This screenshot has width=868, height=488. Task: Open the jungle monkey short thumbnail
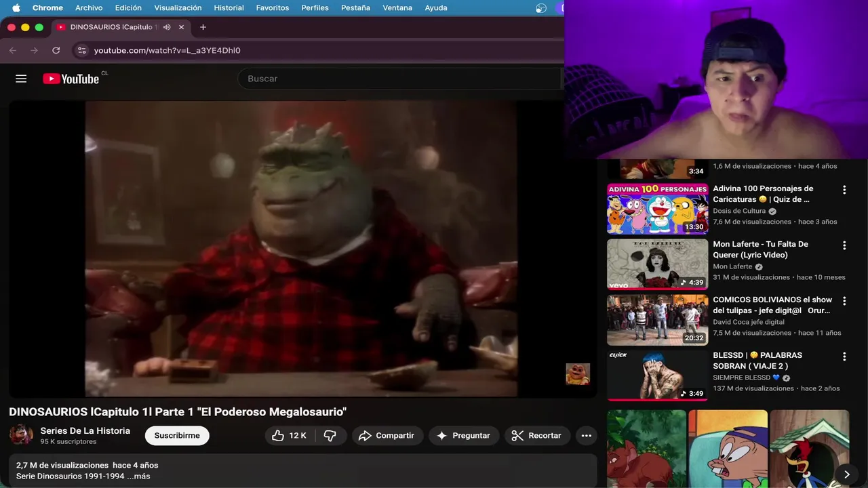coord(646,449)
